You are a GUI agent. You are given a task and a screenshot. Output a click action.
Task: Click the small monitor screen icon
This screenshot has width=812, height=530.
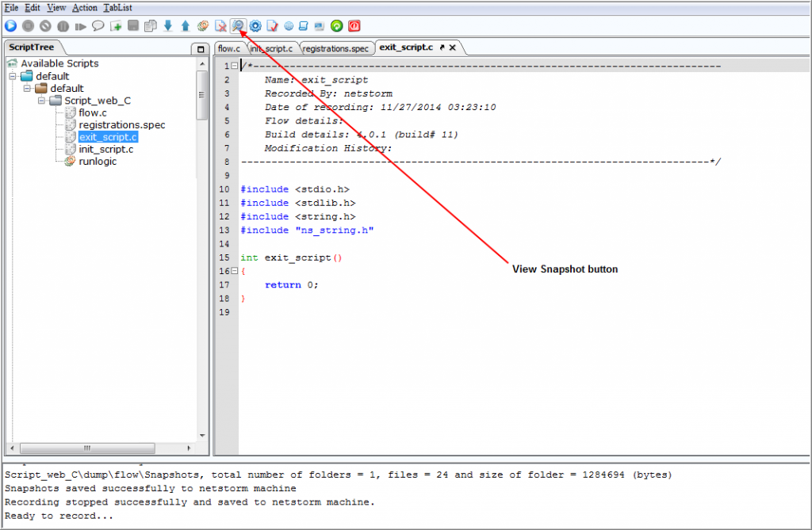(x=319, y=26)
